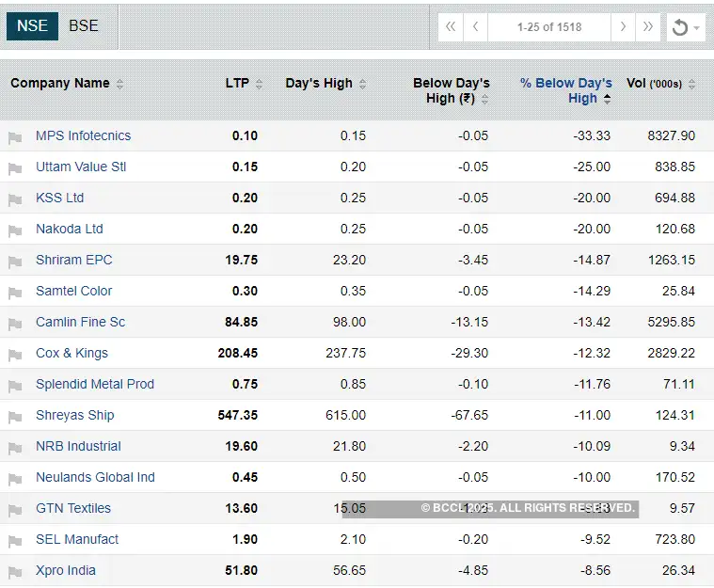Open Splendid Metal Prod company link
714x588 pixels.
(x=95, y=384)
